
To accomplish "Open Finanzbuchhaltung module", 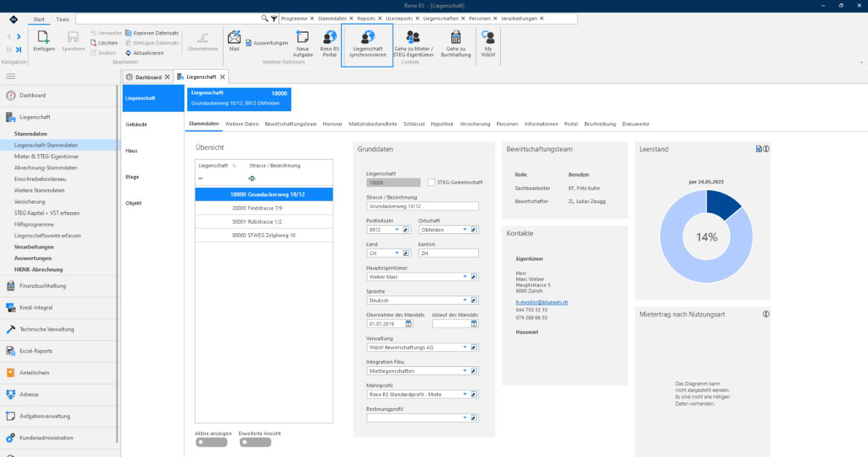I will click(43, 286).
